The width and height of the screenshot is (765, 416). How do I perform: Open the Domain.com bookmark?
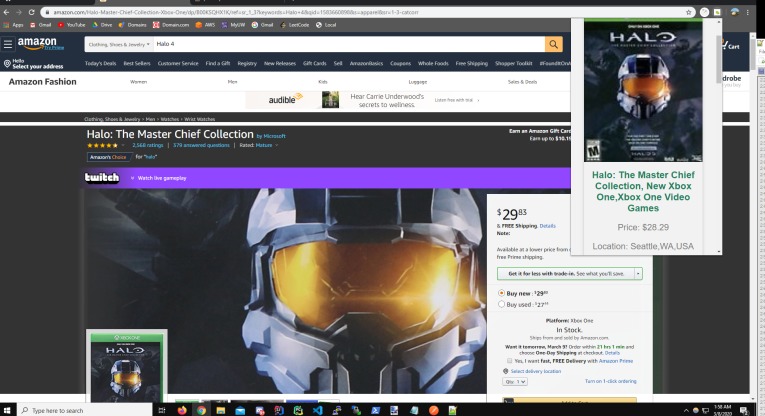171,25
